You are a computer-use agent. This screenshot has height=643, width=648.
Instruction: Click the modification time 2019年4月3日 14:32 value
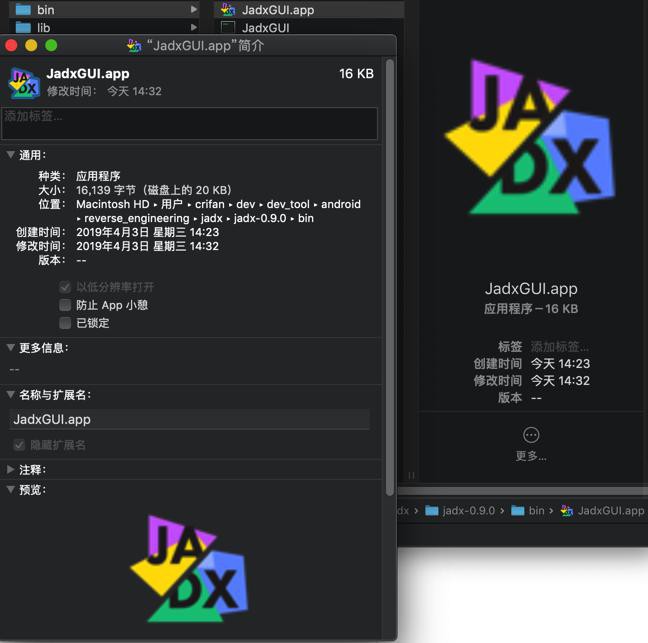(x=148, y=246)
